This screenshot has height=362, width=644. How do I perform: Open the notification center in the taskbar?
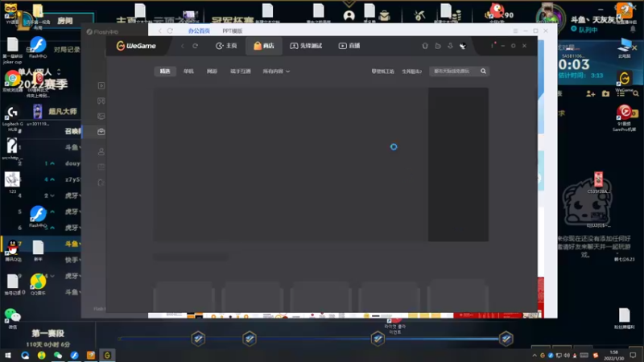[x=633, y=356]
